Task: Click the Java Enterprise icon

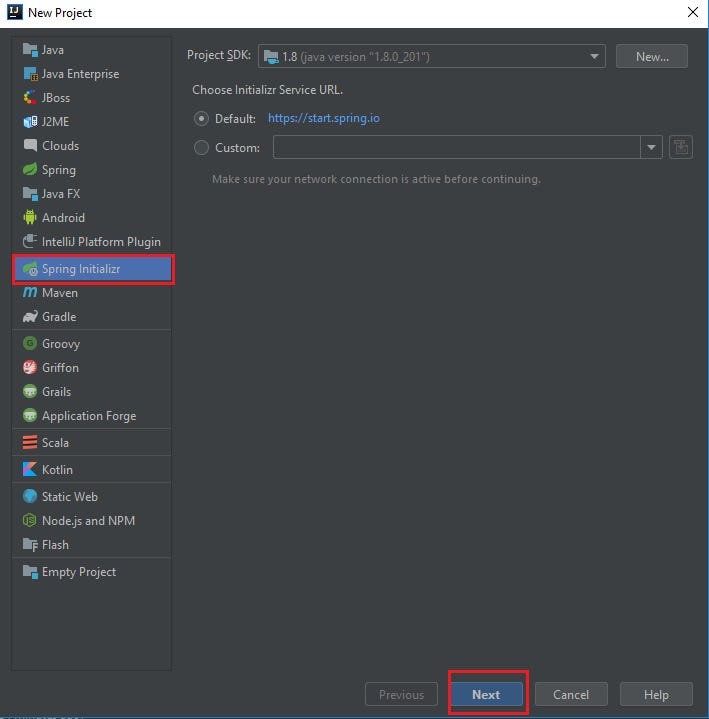Action: pyautogui.click(x=30, y=74)
